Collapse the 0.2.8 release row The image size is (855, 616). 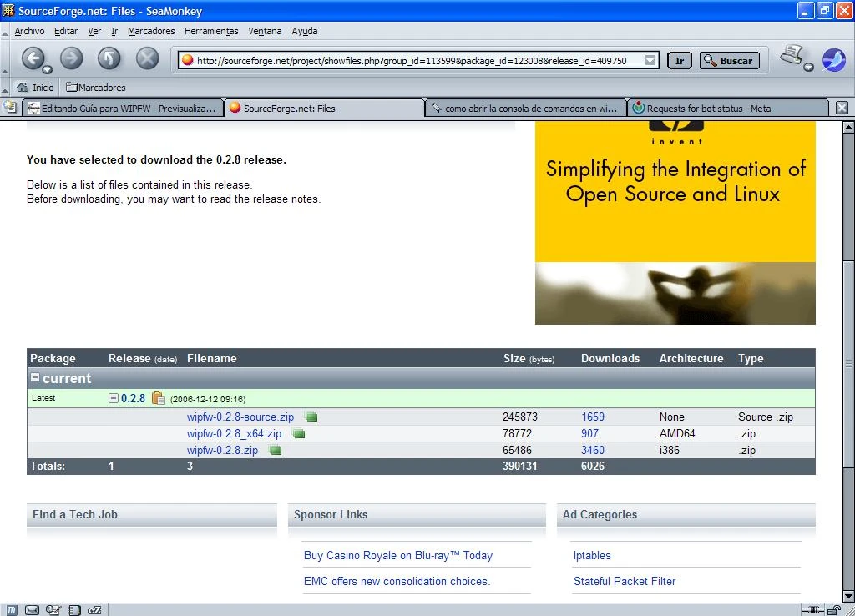point(113,398)
